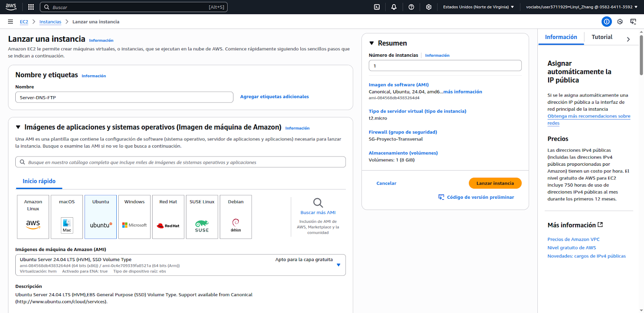This screenshot has width=644, height=313.
Task: Click the blue info panel icon
Action: (606, 22)
